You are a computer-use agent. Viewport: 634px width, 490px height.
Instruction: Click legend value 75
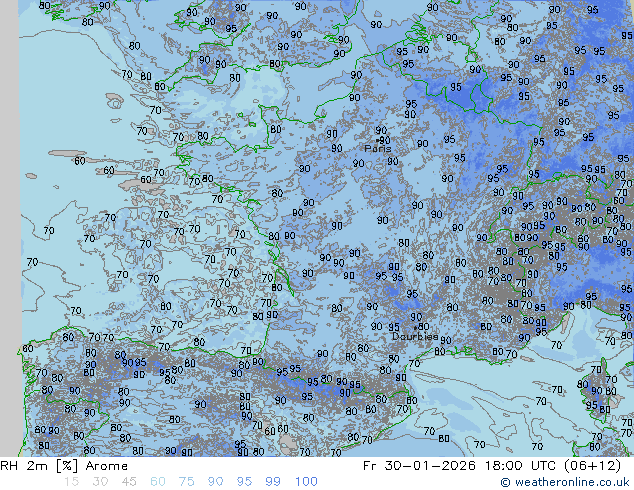pyautogui.click(x=186, y=482)
